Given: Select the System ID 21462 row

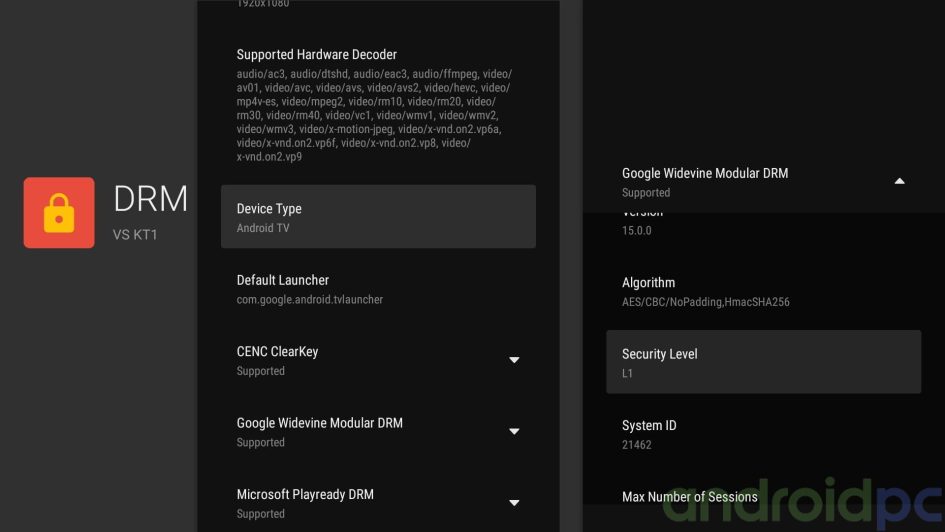Looking at the screenshot, I should (x=763, y=434).
